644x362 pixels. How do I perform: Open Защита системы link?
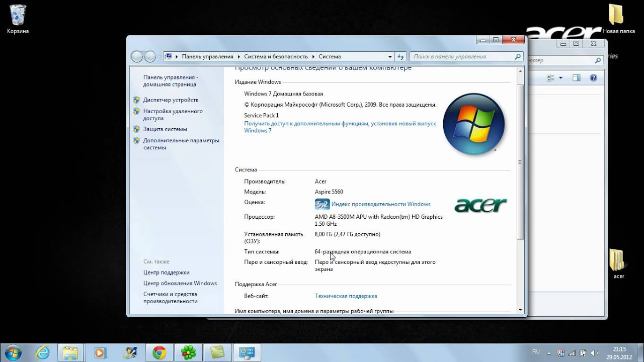tap(165, 129)
